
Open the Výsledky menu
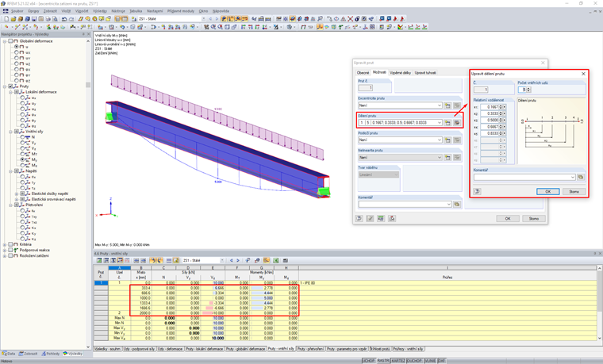coord(100,11)
